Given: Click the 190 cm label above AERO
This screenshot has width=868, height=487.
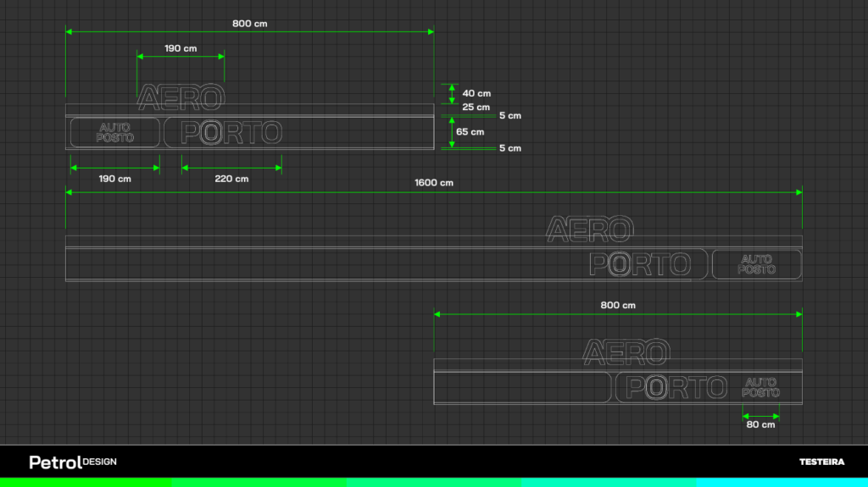Looking at the screenshot, I should [181, 49].
